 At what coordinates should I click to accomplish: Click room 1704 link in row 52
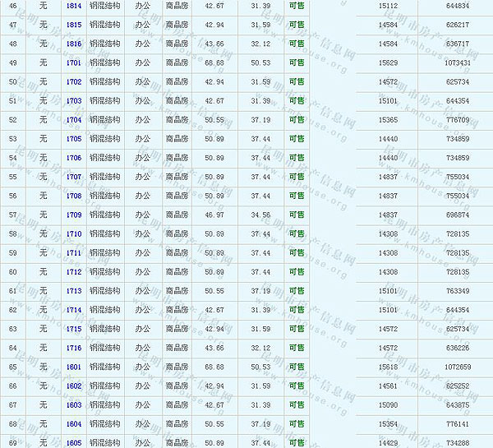click(74, 120)
